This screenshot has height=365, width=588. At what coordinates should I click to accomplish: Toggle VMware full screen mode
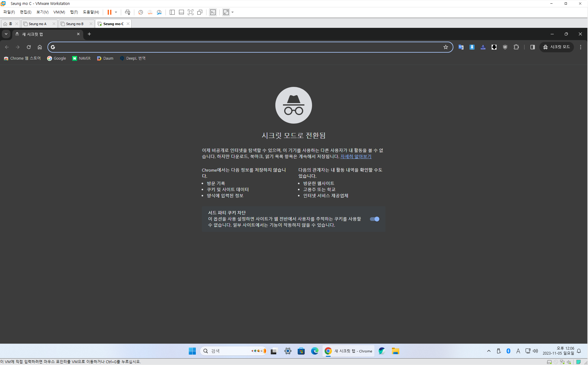coord(191,12)
